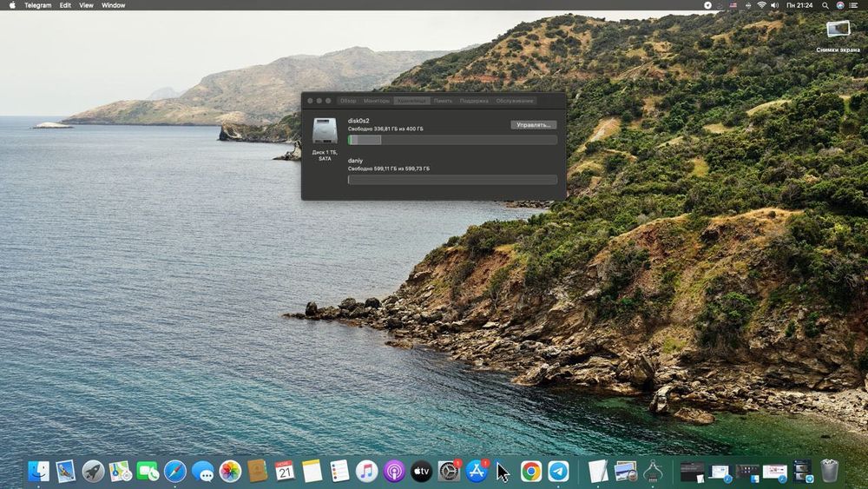
Task: Open the Apple menu
Action: (12, 5)
